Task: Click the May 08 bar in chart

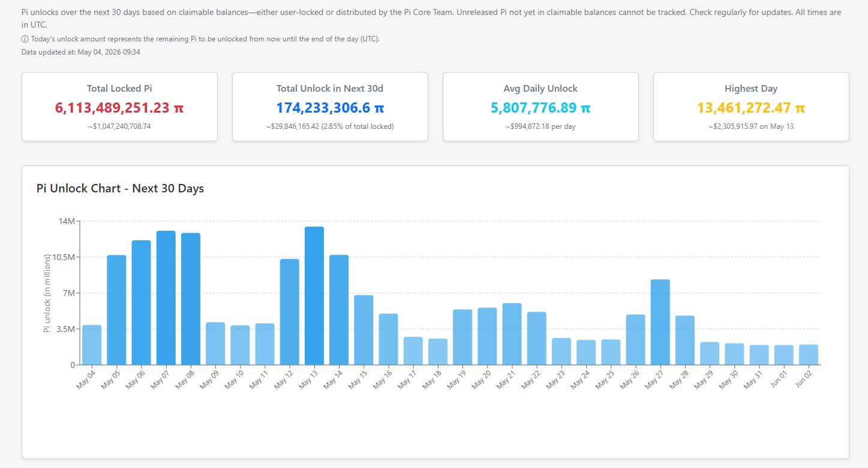Action: [x=191, y=298]
